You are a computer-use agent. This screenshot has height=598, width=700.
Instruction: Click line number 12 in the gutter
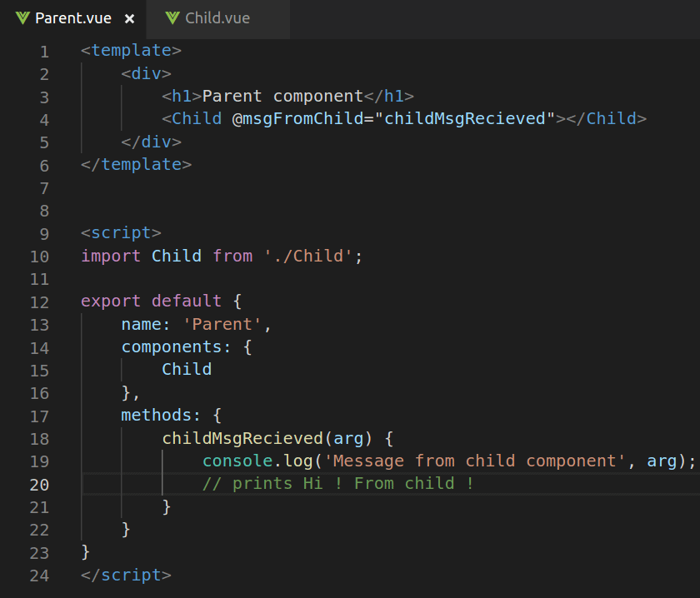point(39,302)
